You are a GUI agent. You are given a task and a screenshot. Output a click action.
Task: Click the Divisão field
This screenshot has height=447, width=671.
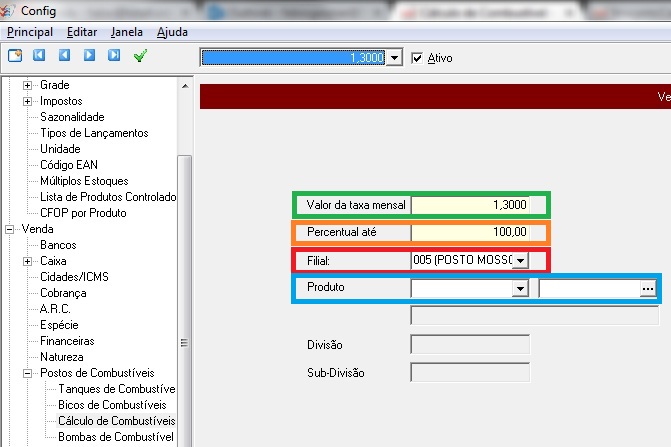coord(470,344)
